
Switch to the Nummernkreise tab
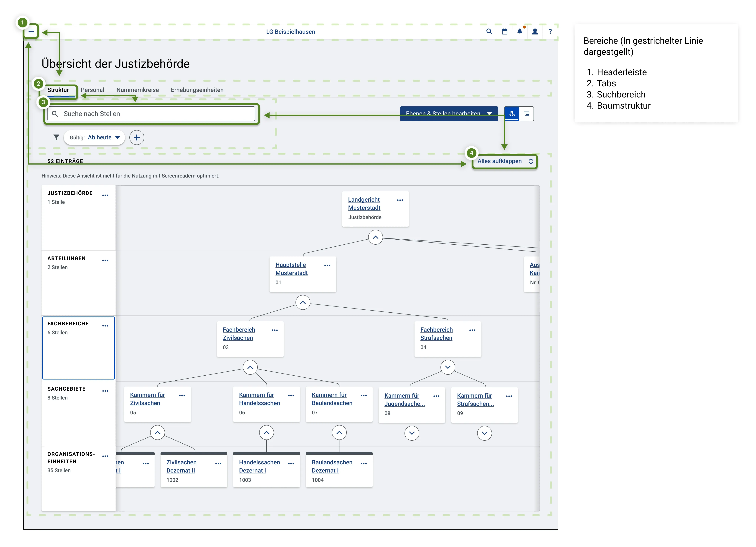137,90
